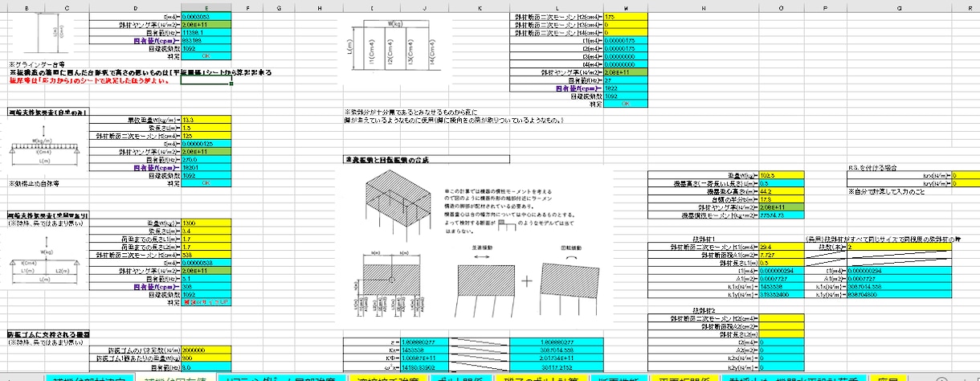Click the yellow cell with value 44.2
This screenshot has height=381, width=980.
click(782, 190)
